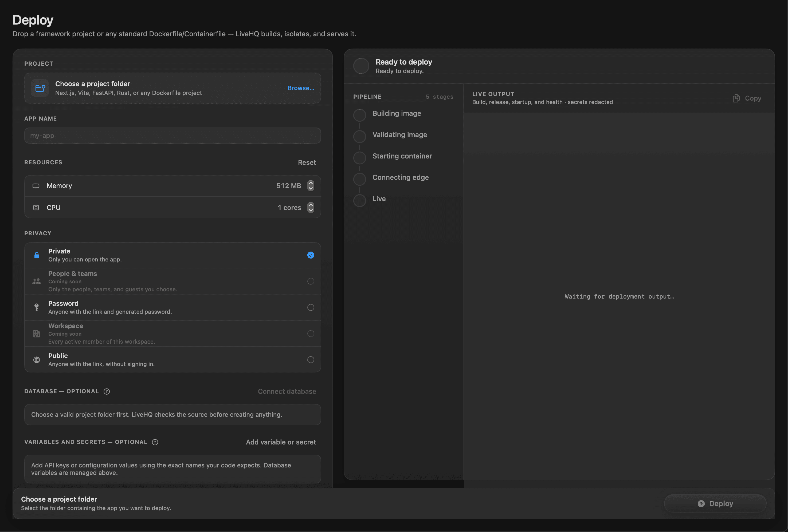The image size is (788, 532).
Task: Click the 'Building image' pipeline stage
Action: click(397, 113)
